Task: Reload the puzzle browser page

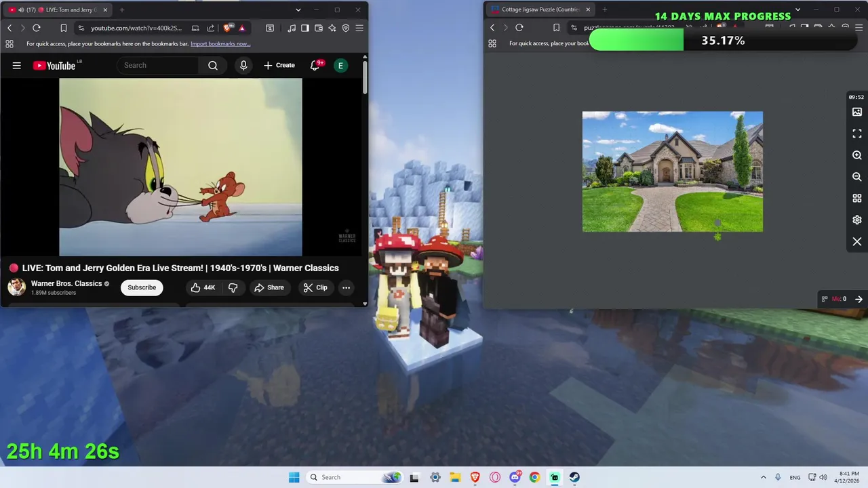Action: coord(519,28)
